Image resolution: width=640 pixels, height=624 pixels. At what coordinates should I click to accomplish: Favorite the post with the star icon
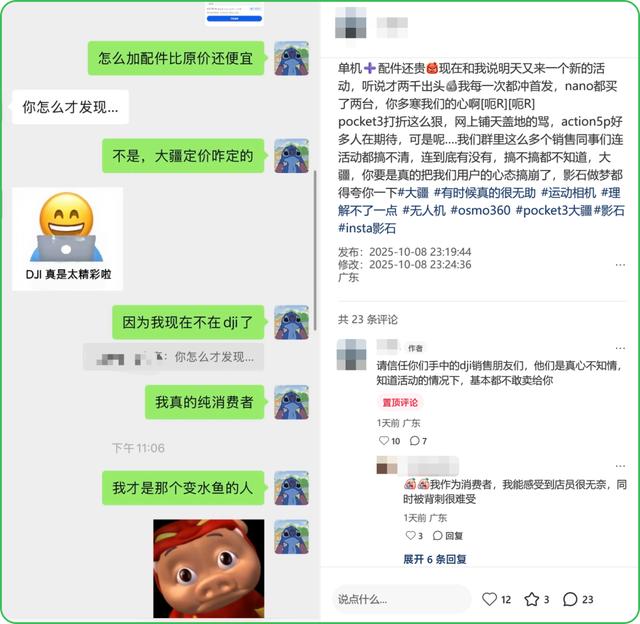[531, 599]
